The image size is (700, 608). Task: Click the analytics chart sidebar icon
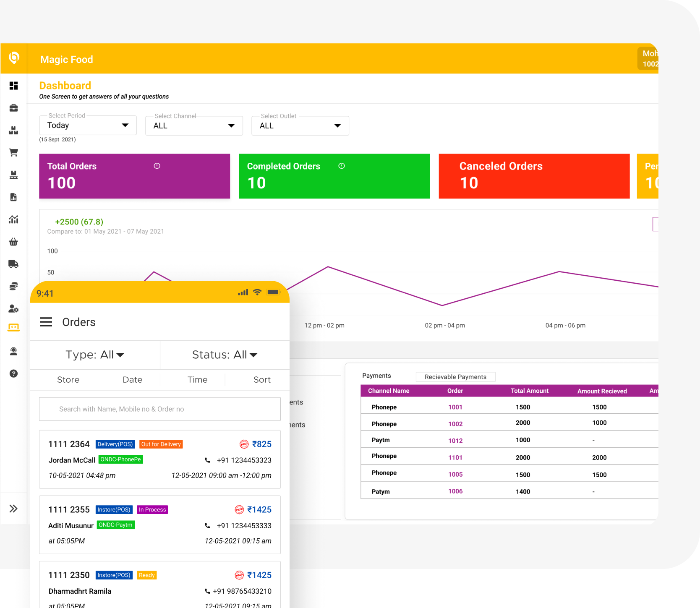(13, 219)
